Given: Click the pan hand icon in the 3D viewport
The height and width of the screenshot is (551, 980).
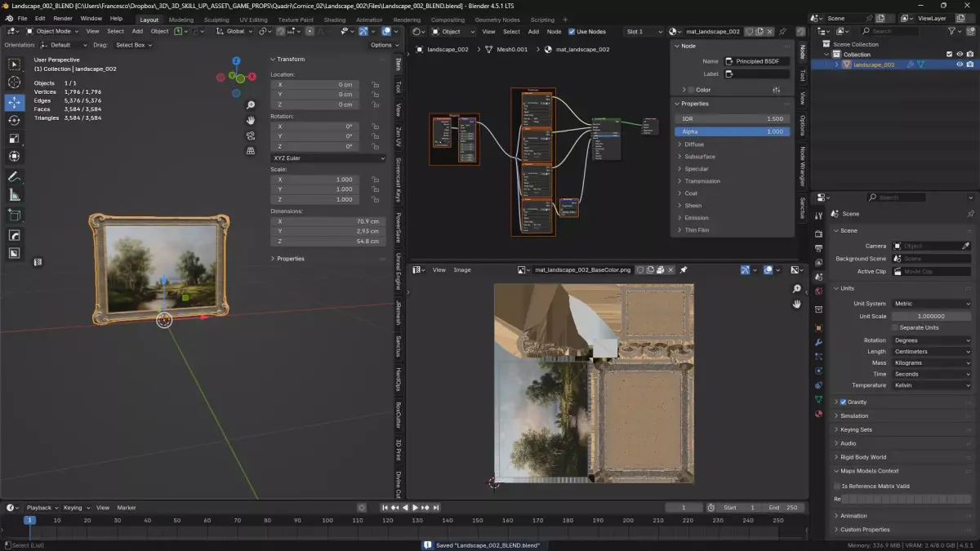Looking at the screenshot, I should click(x=251, y=120).
